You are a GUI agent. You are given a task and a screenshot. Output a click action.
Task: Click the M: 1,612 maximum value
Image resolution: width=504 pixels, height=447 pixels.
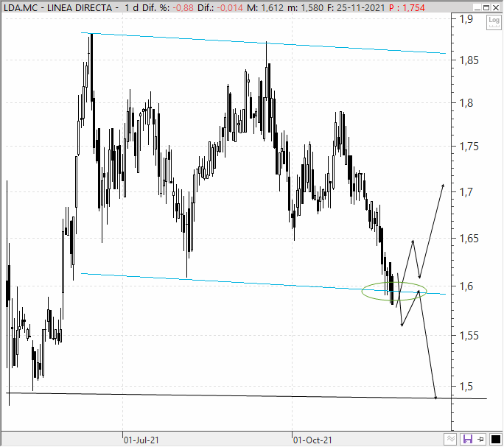pos(265,7)
